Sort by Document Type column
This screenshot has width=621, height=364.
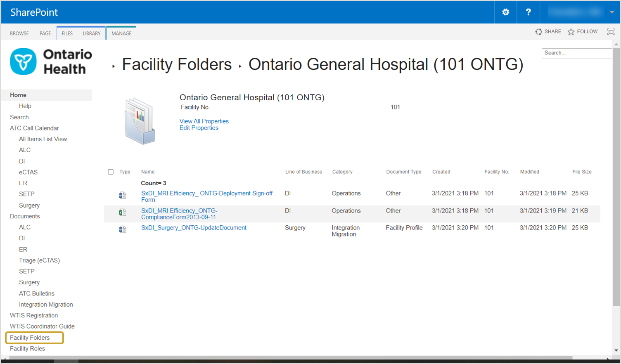(404, 172)
